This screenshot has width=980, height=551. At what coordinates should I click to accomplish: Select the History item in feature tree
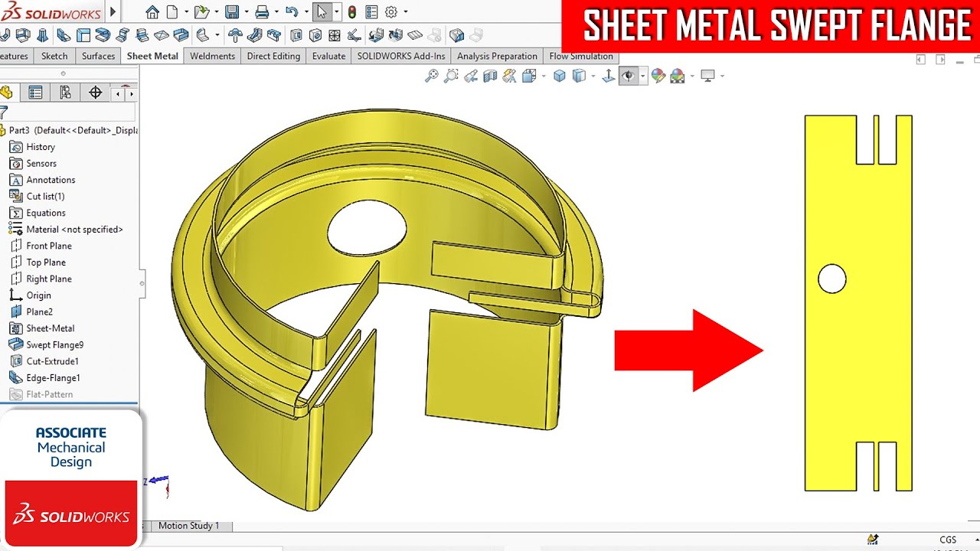(x=41, y=147)
